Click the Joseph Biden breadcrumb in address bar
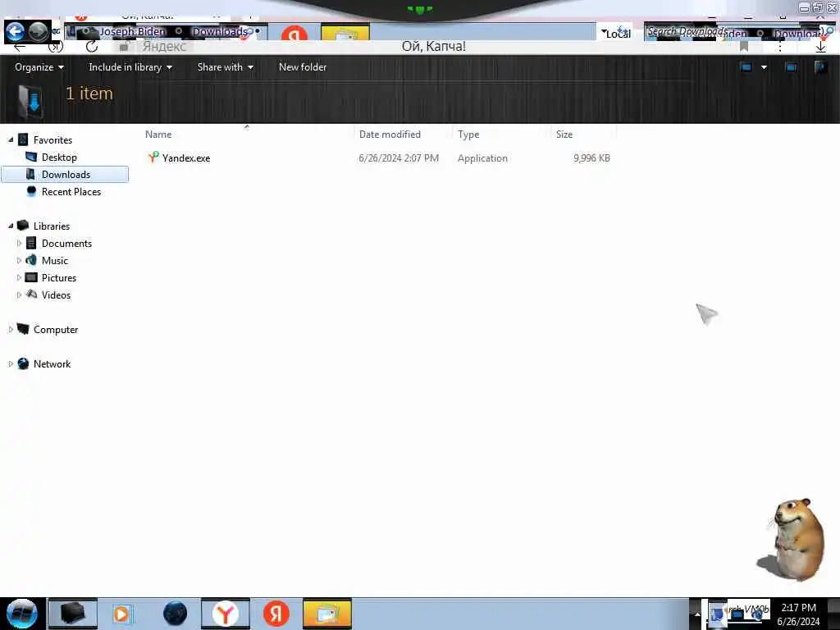The height and width of the screenshot is (630, 840). coord(132,32)
